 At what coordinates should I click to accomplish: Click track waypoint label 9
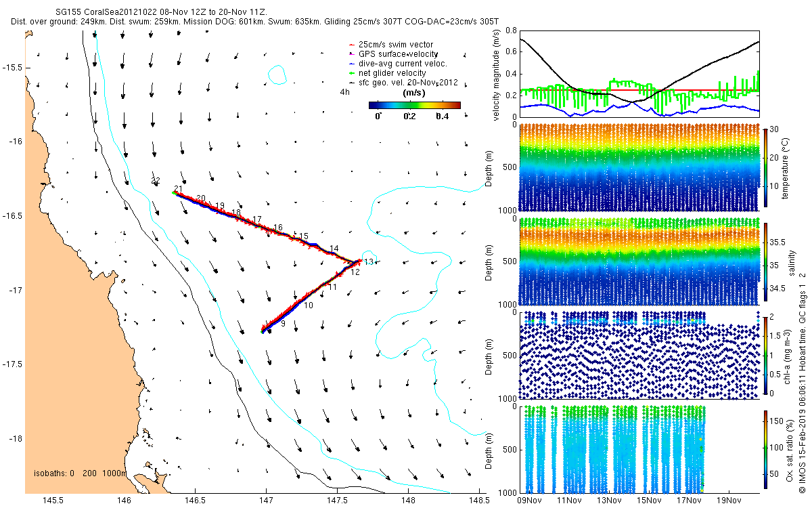tap(283, 324)
